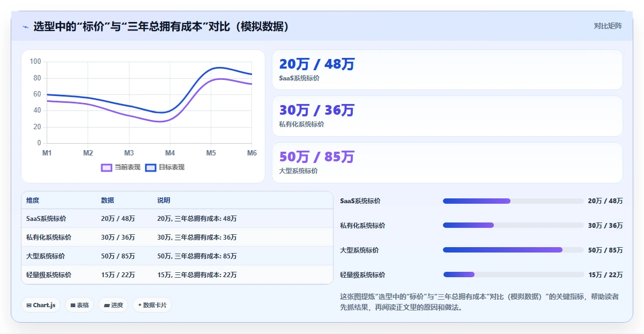Viewport: 644px width, 334px height.
Task: Select the 大型系统标价 table row label
Action: 46,256
